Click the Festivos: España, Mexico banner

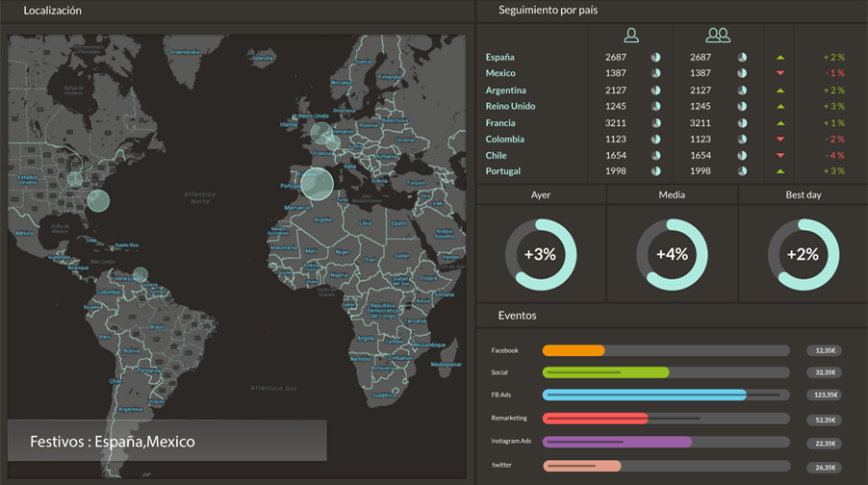[x=167, y=442]
